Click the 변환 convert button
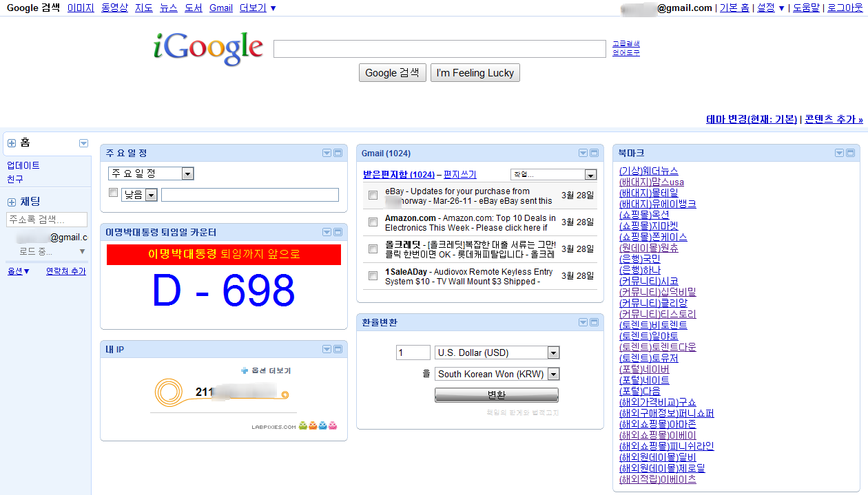The width and height of the screenshot is (868, 495). (x=497, y=395)
